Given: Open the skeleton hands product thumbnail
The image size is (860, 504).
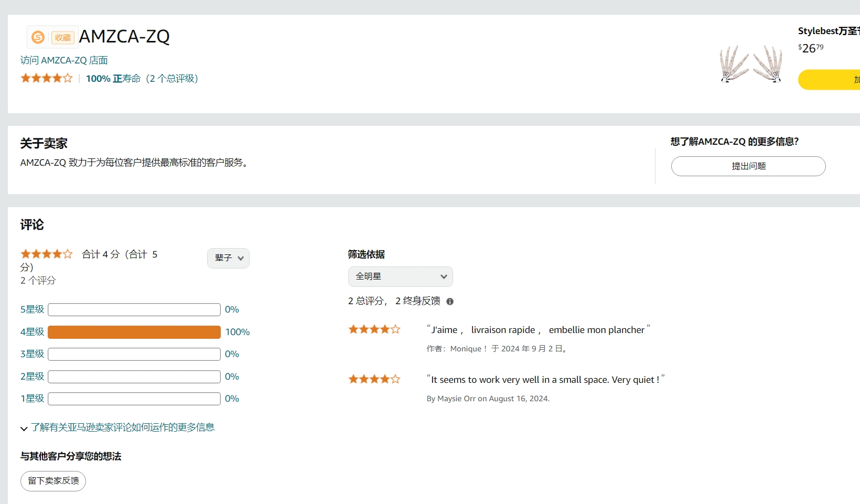Looking at the screenshot, I should point(751,64).
